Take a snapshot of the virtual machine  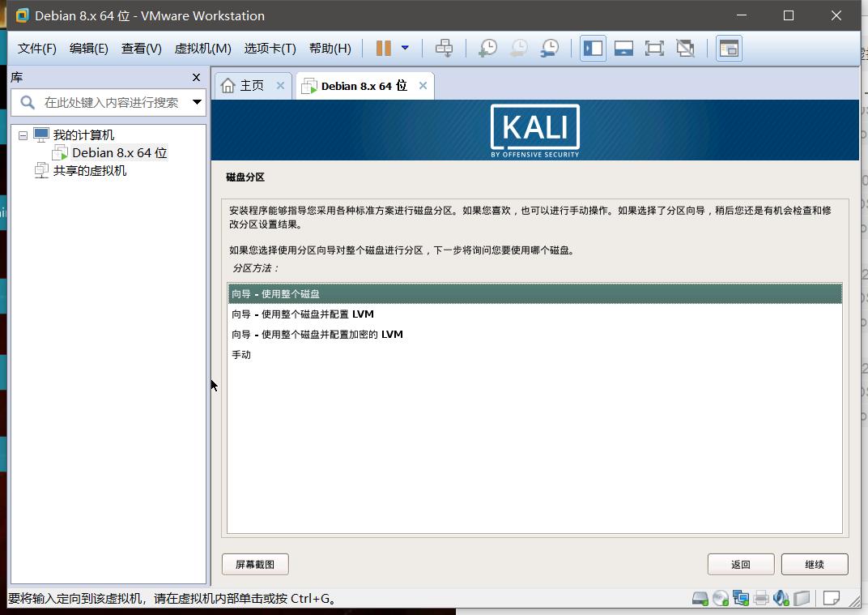click(487, 48)
